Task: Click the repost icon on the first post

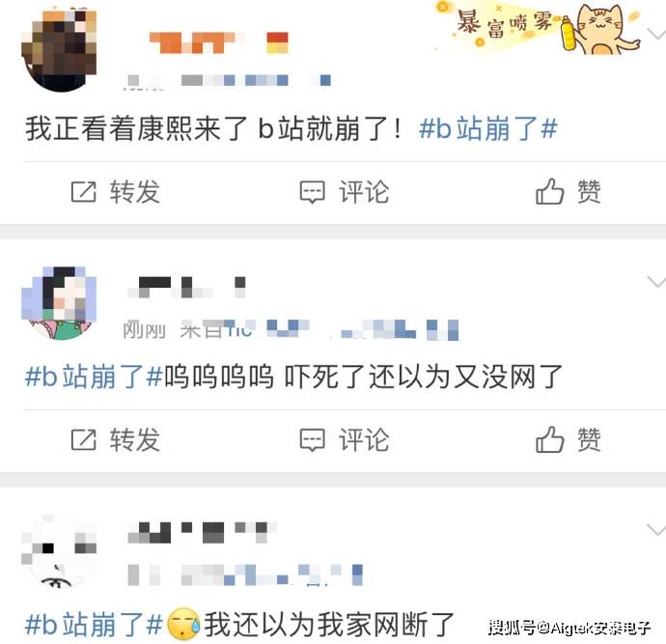Action: [x=83, y=192]
